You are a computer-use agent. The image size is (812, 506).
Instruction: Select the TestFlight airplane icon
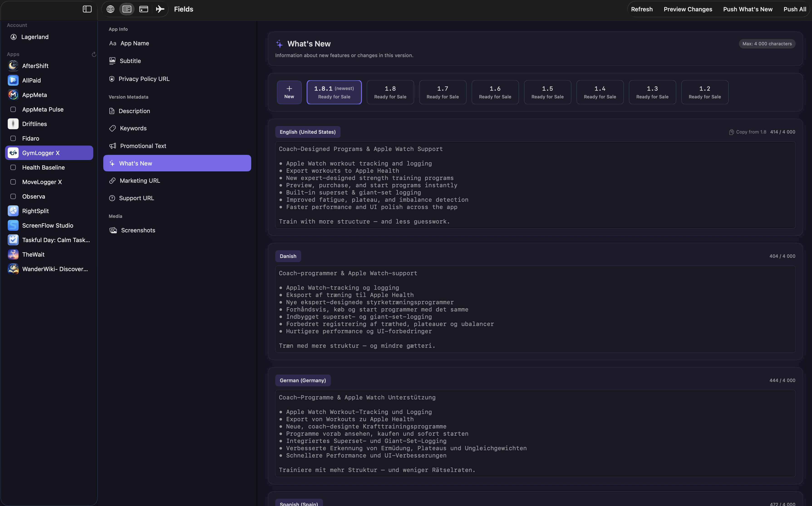pyautogui.click(x=160, y=9)
